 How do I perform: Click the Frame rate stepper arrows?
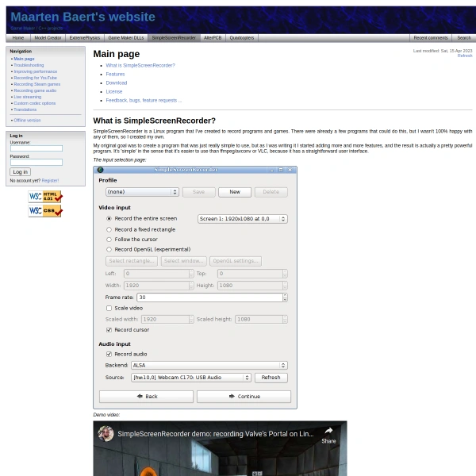pos(285,297)
